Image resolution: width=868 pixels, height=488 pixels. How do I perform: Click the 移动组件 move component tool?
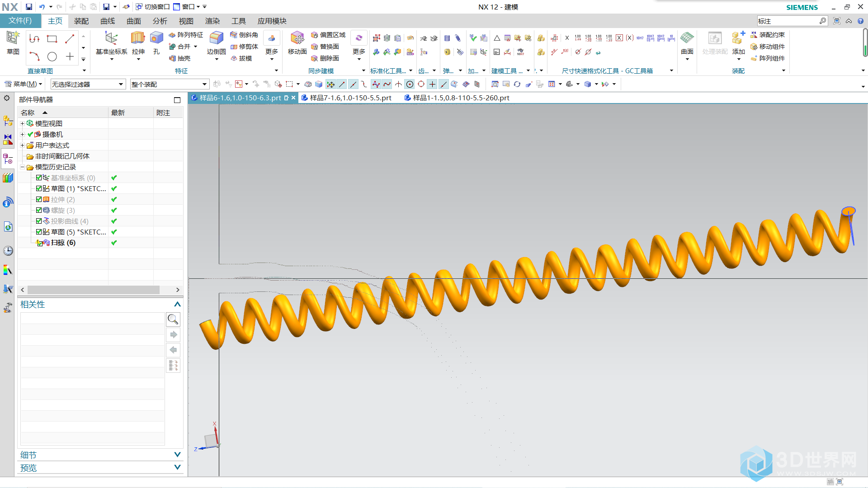coord(767,47)
